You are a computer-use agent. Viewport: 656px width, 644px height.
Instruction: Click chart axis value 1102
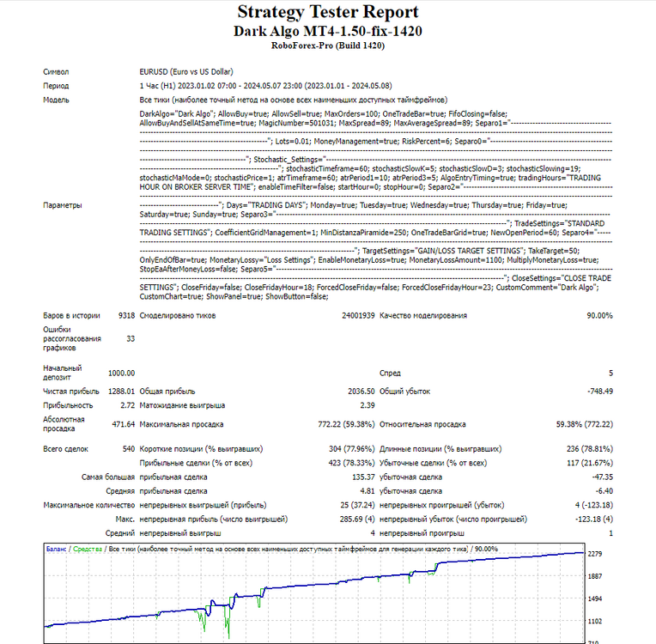[x=595, y=622]
